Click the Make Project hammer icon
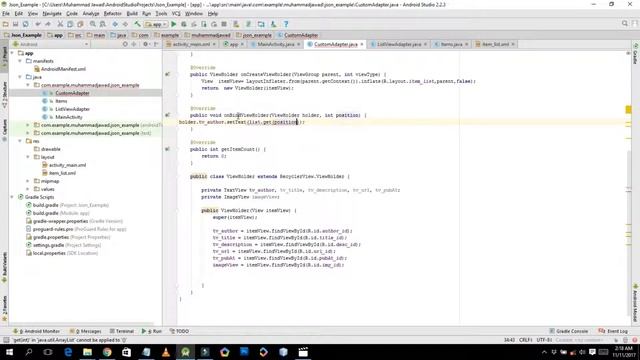This screenshot has width=640, height=360. pyautogui.click(x=138, y=24)
